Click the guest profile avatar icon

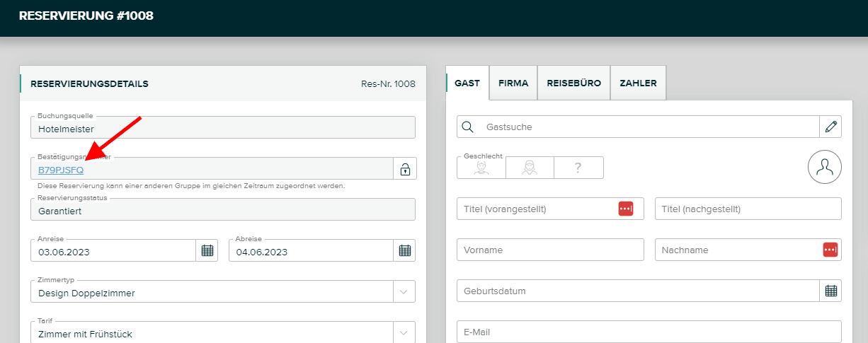[824, 167]
